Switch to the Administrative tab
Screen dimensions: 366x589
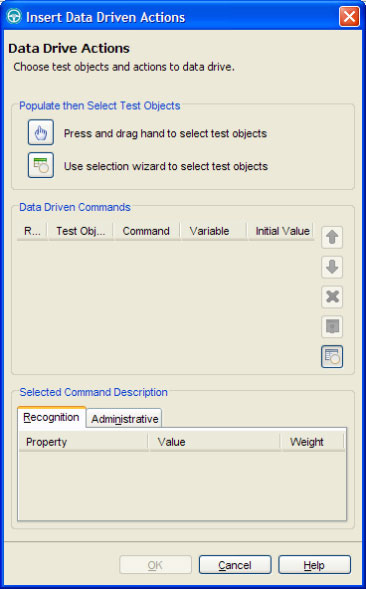(124, 419)
